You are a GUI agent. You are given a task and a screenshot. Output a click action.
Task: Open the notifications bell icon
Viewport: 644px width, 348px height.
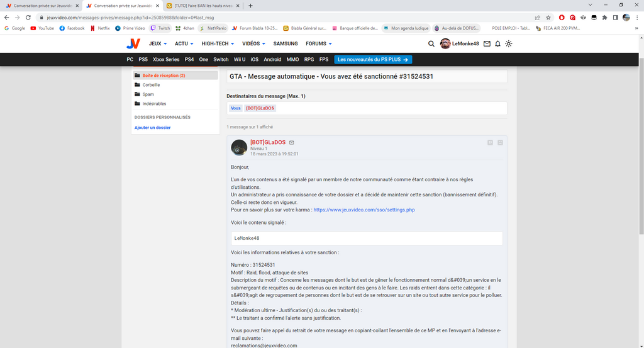pyautogui.click(x=497, y=43)
